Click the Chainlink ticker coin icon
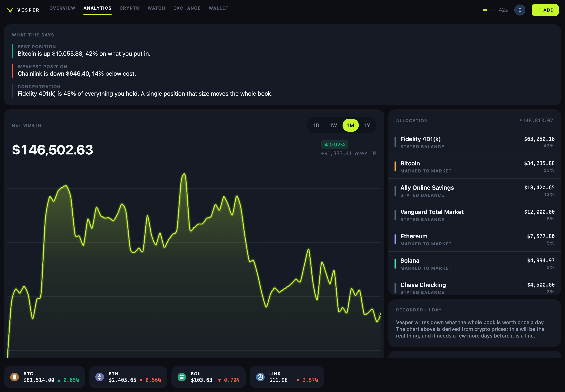This screenshot has width=565, height=392. (260, 377)
